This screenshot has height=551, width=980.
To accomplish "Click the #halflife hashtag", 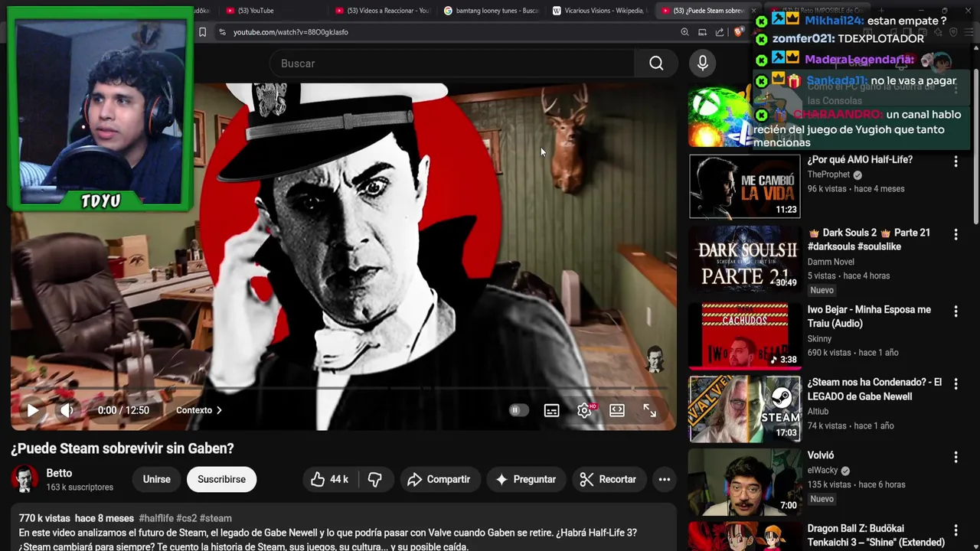I will tap(155, 518).
